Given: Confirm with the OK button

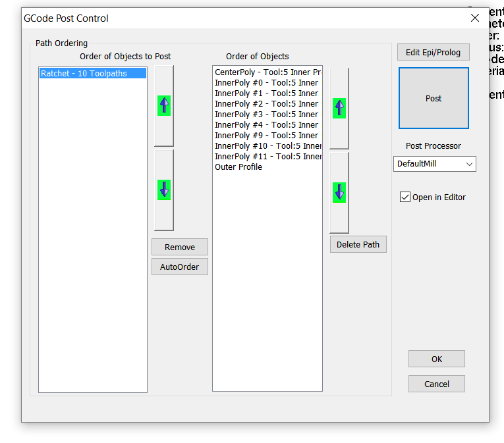Looking at the screenshot, I should pos(436,359).
